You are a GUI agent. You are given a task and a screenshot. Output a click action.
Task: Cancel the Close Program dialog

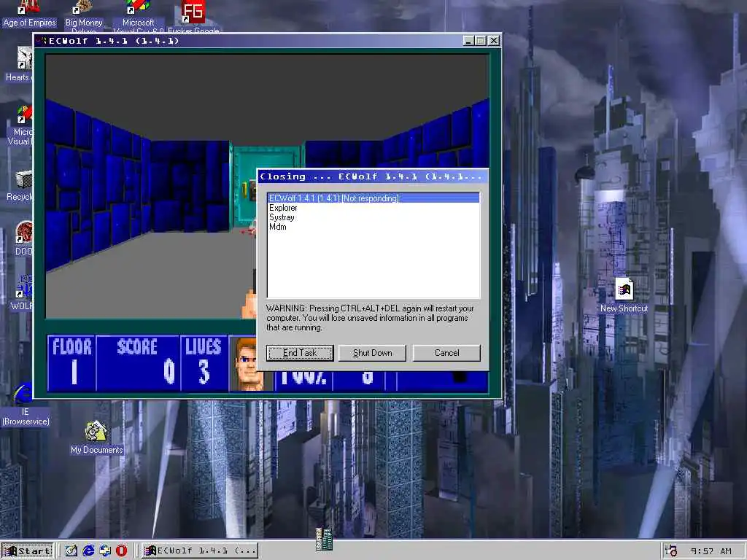pyautogui.click(x=446, y=353)
